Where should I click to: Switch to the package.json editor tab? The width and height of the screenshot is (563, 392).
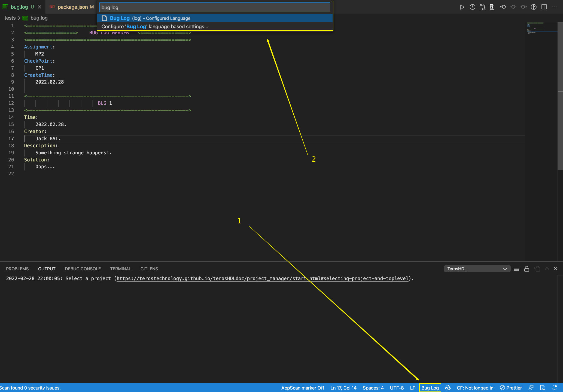(x=72, y=7)
